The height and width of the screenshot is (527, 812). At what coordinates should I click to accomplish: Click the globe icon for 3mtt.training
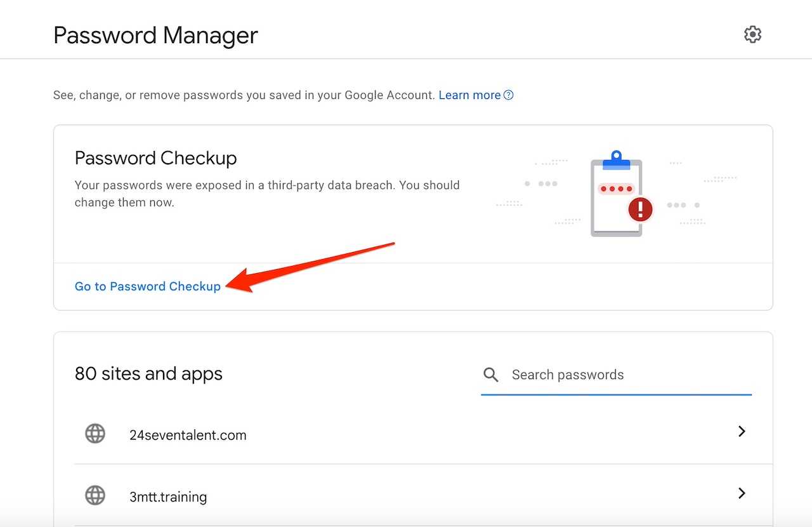pyautogui.click(x=95, y=495)
